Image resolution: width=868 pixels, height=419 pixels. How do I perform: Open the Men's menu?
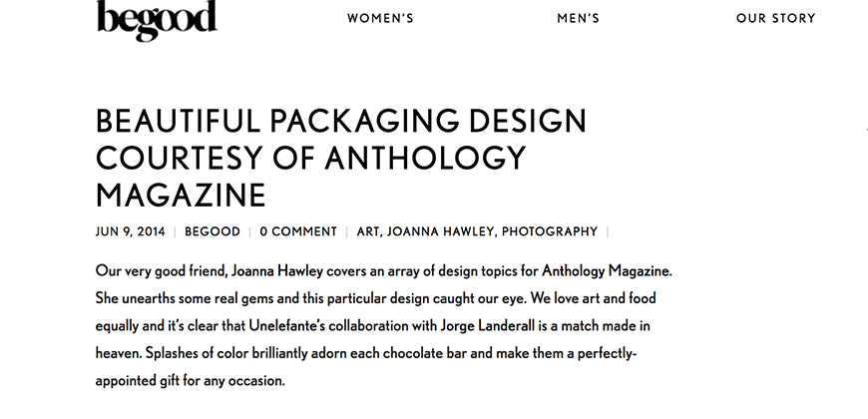click(578, 18)
